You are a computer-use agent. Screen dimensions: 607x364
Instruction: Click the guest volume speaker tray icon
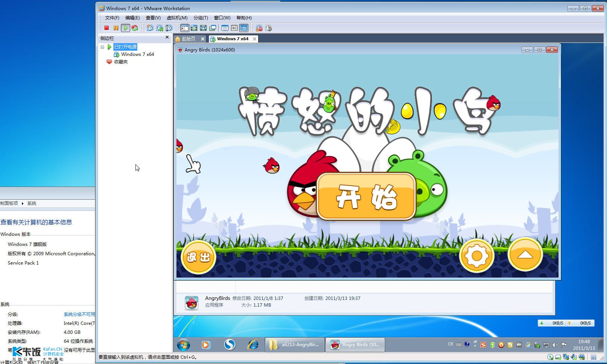point(555,345)
